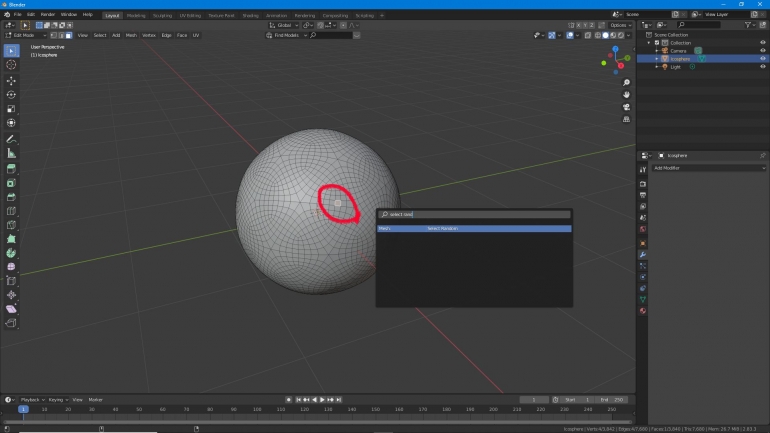Select the Inset Faces tool
Screen dimensions: 770x433
pyautogui.click(x=11, y=183)
